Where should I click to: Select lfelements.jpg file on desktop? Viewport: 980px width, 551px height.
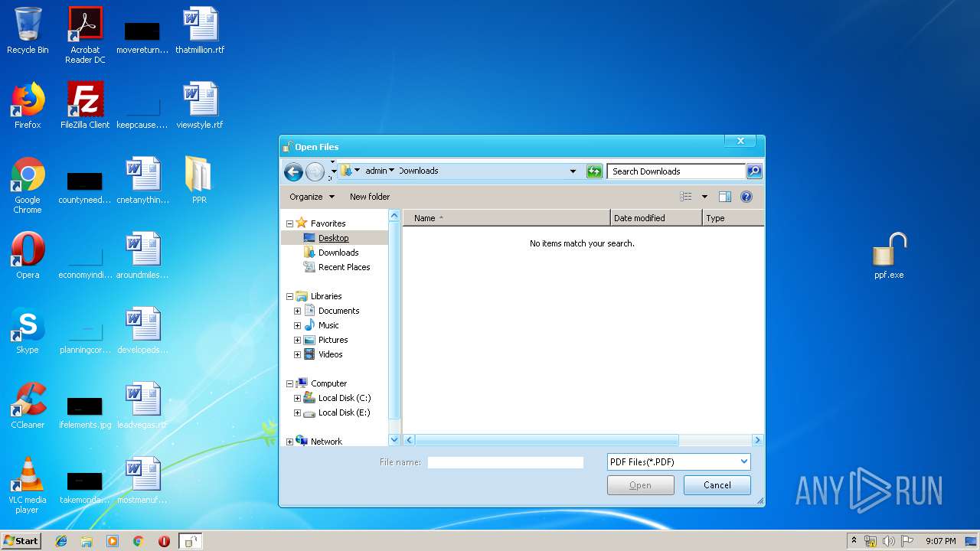85,412
